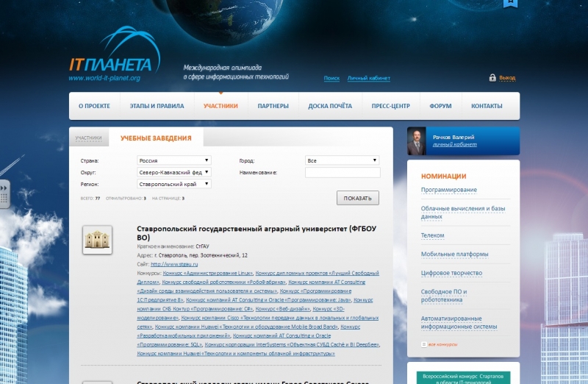This screenshot has width=588, height=384.
Task: Select the УЧЕБНЫЕ ЗАВЕДЕНИЯ tab
Action: coord(156,138)
